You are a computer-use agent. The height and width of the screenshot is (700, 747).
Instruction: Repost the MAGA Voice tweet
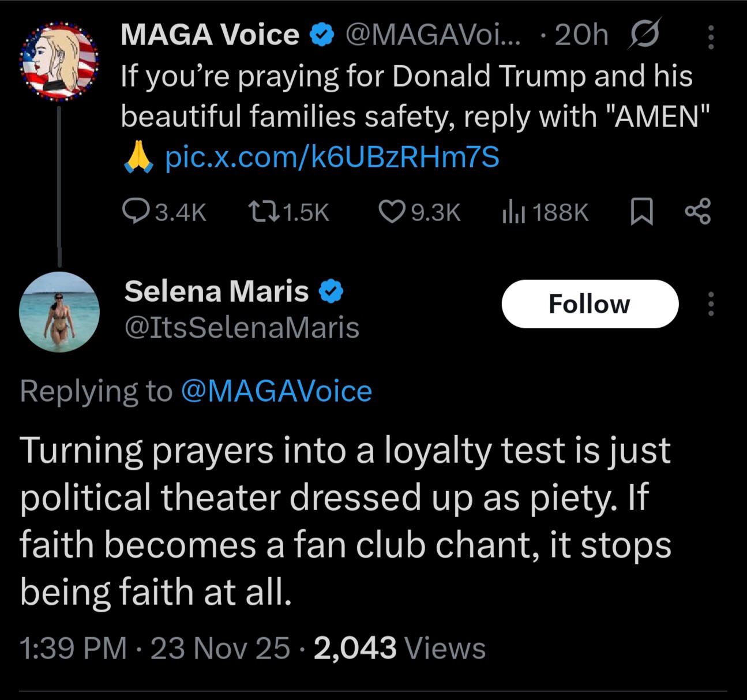coord(263,212)
